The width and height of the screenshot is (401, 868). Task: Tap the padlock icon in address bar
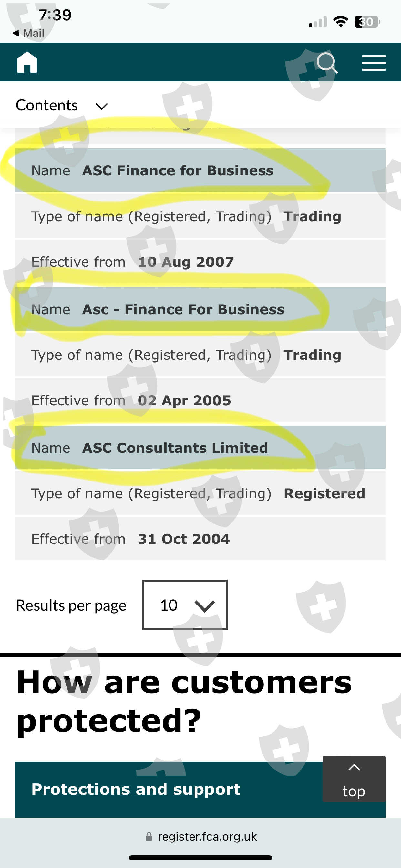[x=149, y=837]
